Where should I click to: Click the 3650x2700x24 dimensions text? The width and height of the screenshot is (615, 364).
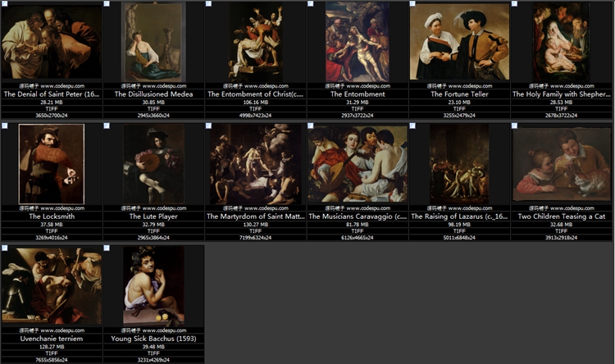coord(52,116)
